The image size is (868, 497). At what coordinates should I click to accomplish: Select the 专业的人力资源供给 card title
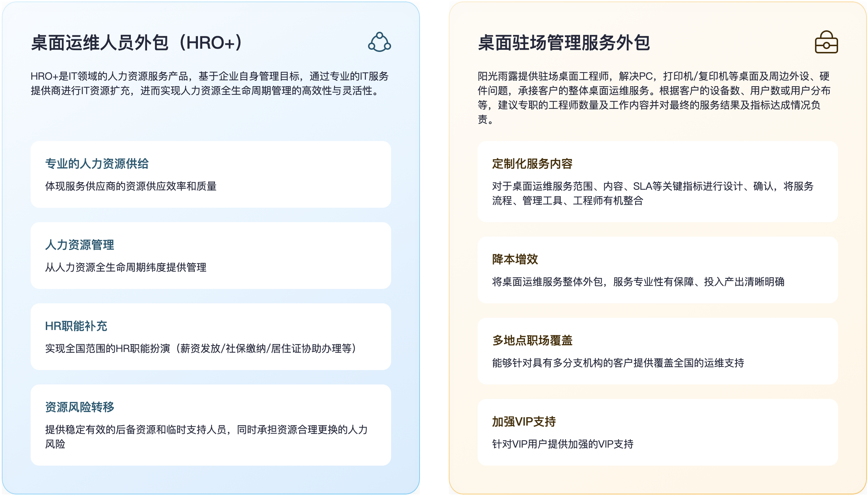(97, 164)
